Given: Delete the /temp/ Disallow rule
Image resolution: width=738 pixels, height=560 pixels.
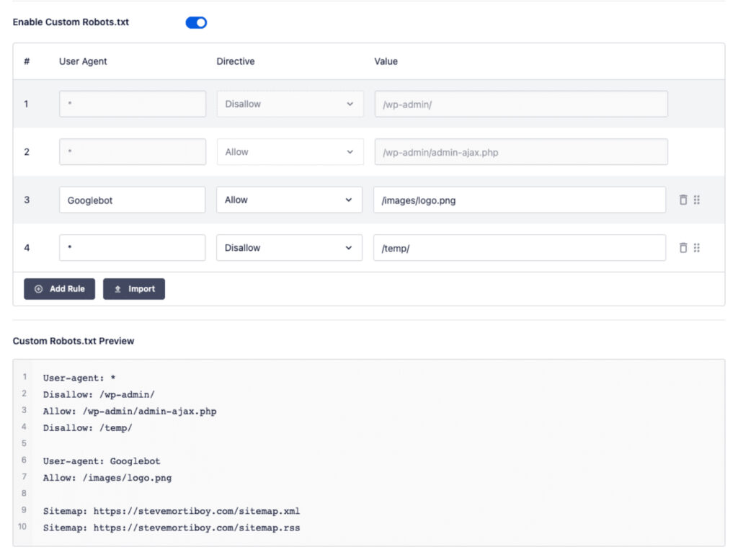Looking at the screenshot, I should pos(682,247).
